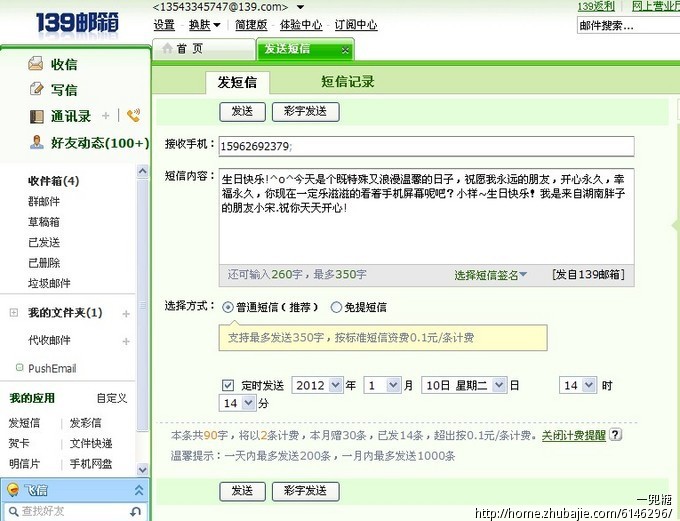This screenshot has width=680, height=521.
Task: Click the 飞信 smiley icon
Action: tap(13, 490)
